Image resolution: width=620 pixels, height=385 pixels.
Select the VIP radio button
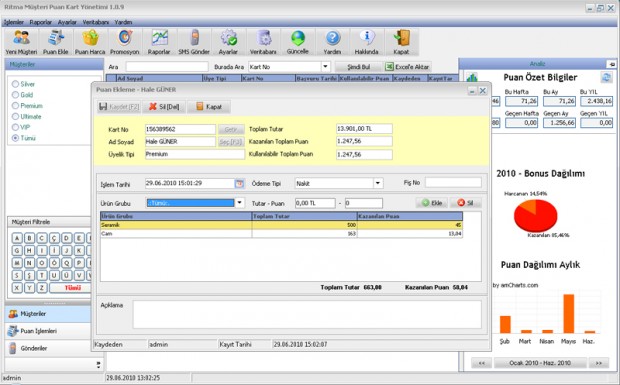coord(15,127)
